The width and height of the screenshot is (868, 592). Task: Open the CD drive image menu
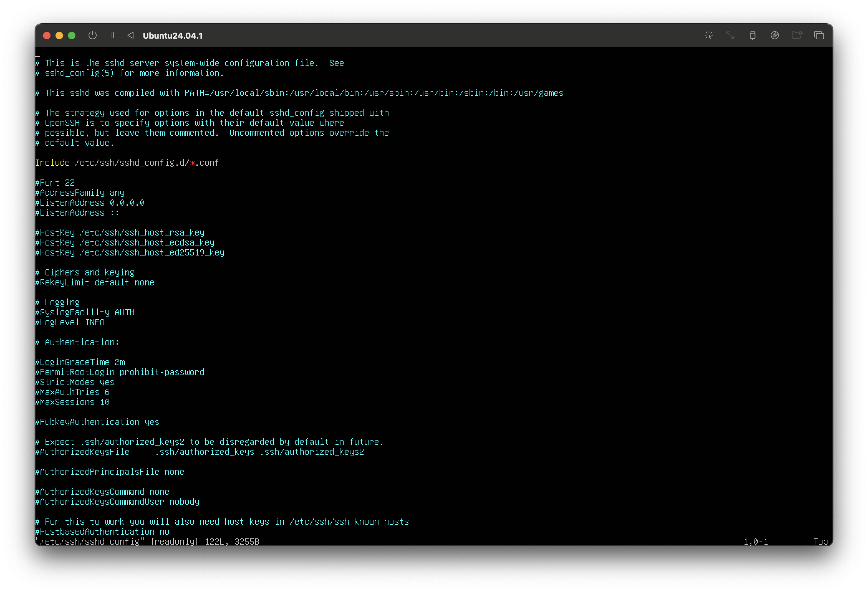[775, 36]
